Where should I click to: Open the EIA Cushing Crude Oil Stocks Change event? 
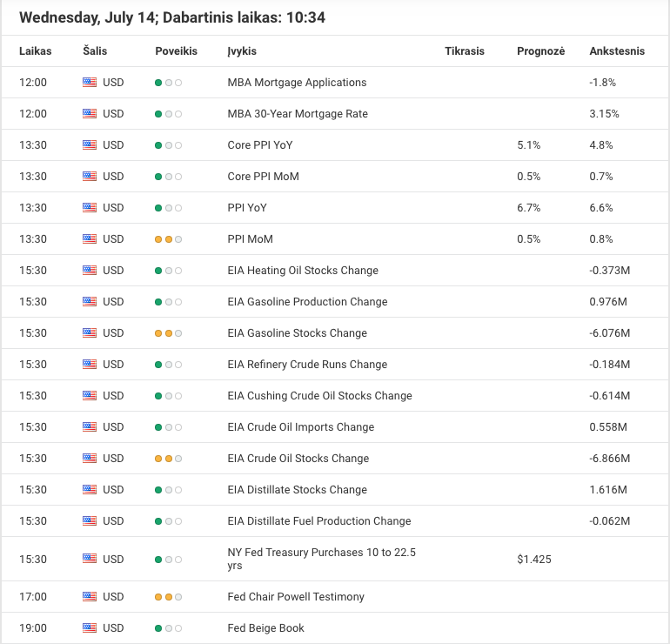point(319,396)
